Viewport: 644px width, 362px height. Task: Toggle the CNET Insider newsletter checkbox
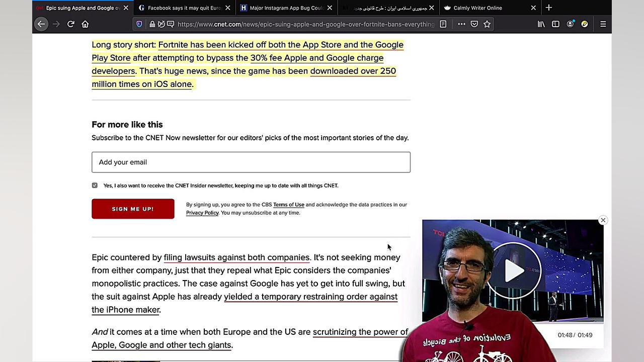(x=95, y=186)
